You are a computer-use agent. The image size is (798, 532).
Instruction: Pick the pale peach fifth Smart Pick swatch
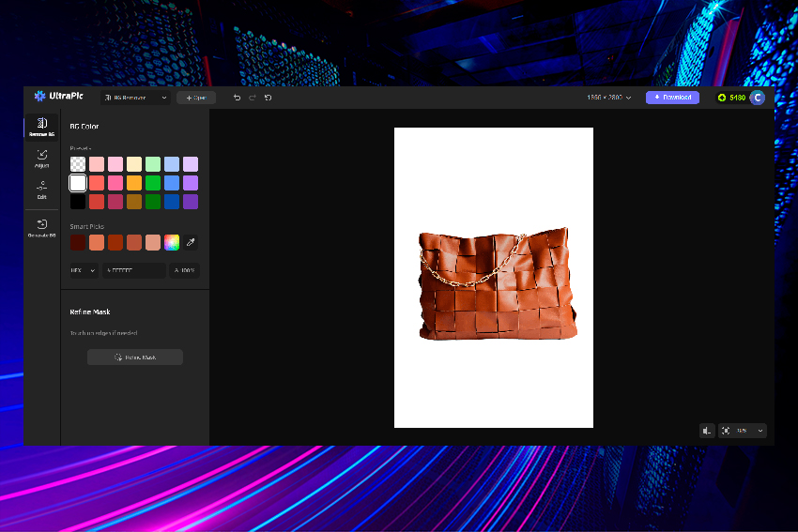[x=153, y=243]
